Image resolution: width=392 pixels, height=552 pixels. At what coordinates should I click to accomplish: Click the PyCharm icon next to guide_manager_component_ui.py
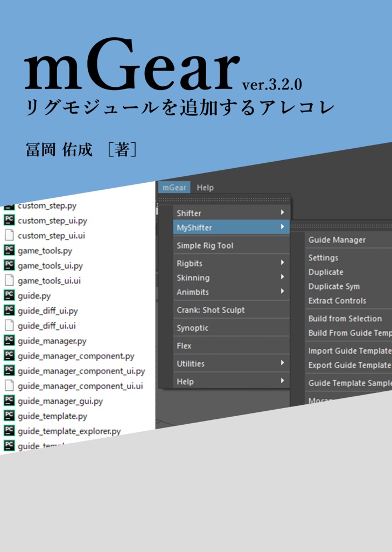pyautogui.click(x=9, y=371)
